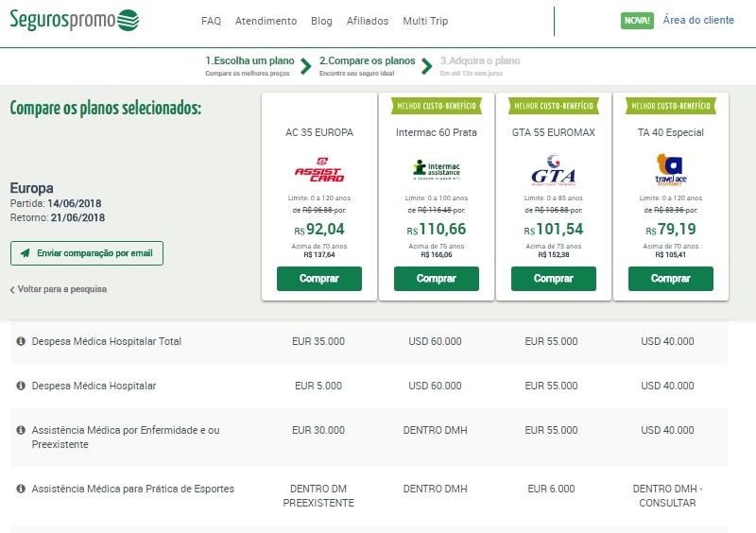Click the EUR 30.000 value cell
The image size is (756, 533).
point(318,430)
